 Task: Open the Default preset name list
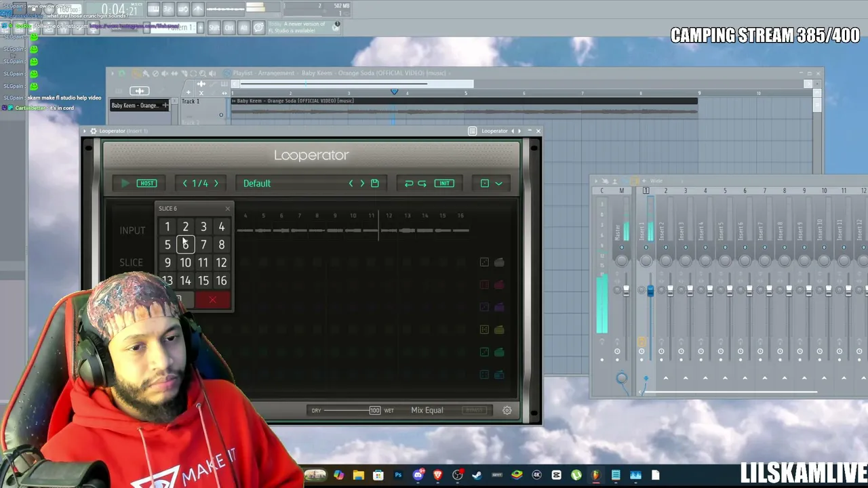[x=257, y=183]
